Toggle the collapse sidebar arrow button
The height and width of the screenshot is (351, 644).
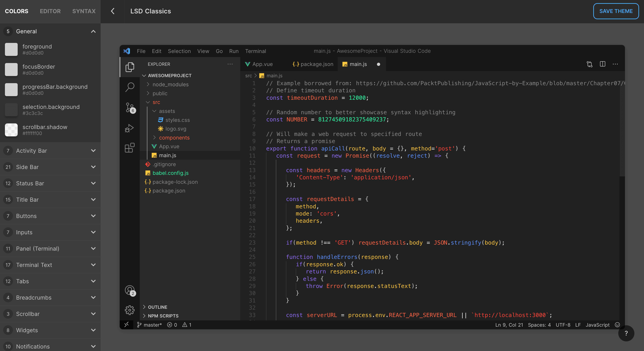tap(112, 11)
